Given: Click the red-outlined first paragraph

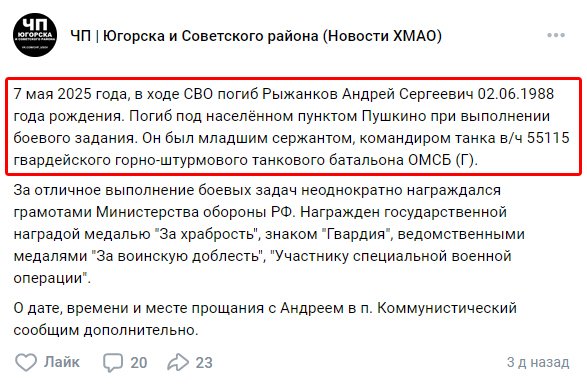Looking at the screenshot, I should click(294, 126).
